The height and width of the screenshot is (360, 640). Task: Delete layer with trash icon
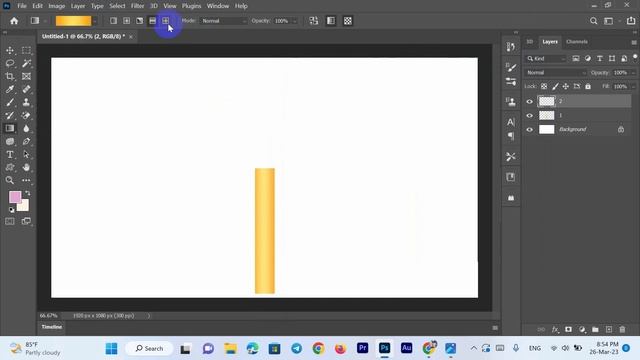point(622,329)
